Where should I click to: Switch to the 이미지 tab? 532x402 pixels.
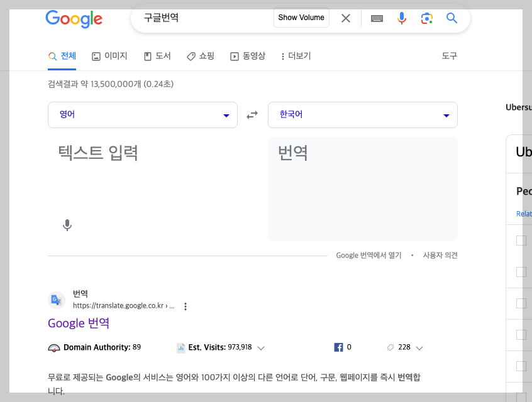coord(109,57)
